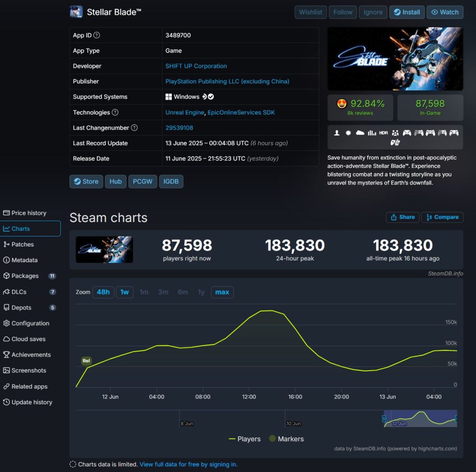Viewport: 476px width, 472px height.
Task: Click the Compare chart button
Action: 442,217
